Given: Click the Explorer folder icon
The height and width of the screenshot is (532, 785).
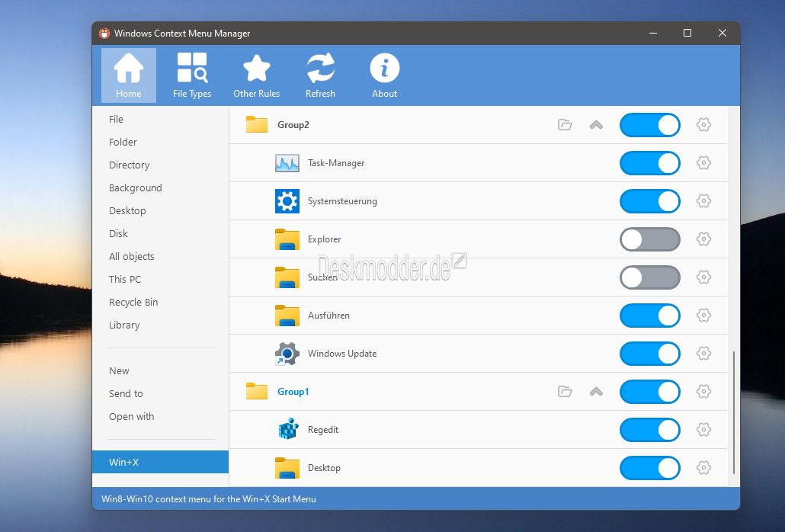Looking at the screenshot, I should pos(287,239).
